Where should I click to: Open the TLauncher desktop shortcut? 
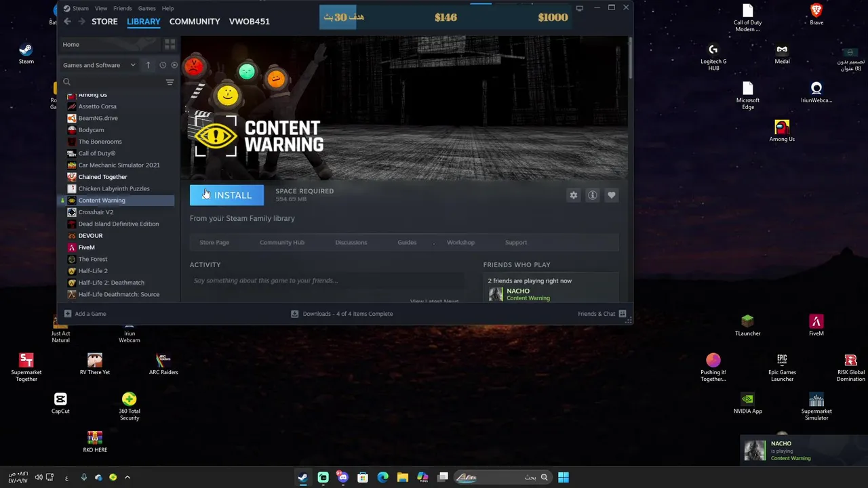(x=747, y=325)
